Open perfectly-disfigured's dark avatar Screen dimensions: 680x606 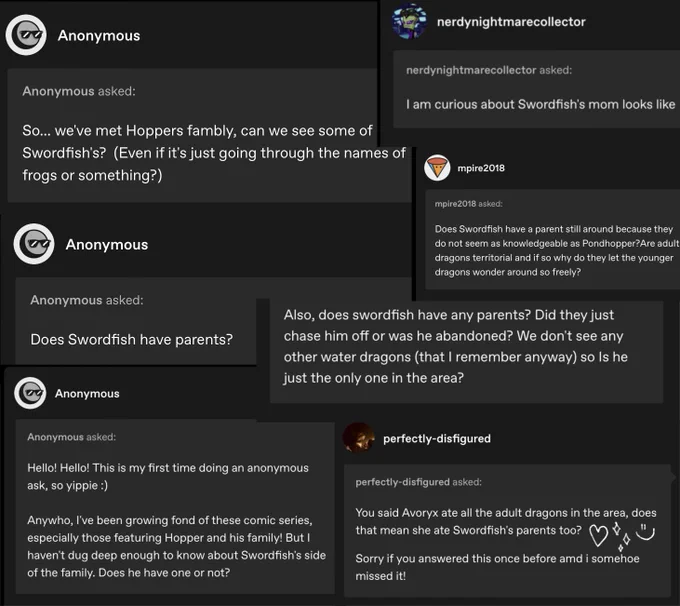click(x=359, y=438)
